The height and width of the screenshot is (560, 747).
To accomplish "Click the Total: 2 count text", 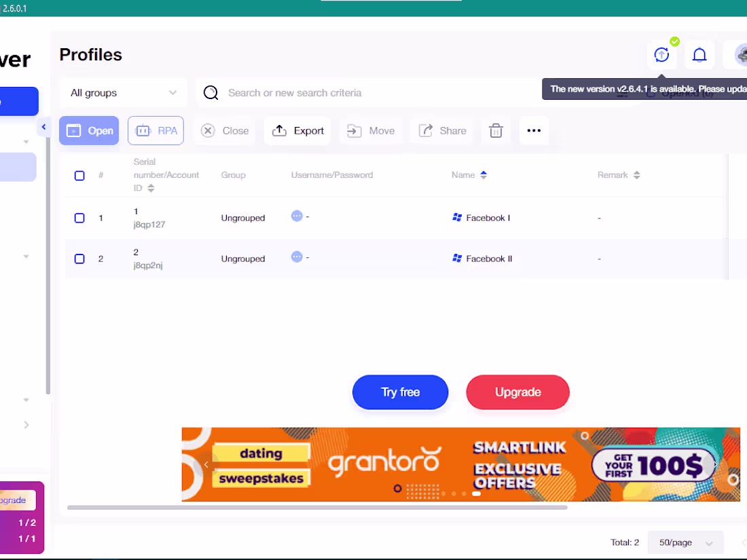I will pyautogui.click(x=625, y=543).
